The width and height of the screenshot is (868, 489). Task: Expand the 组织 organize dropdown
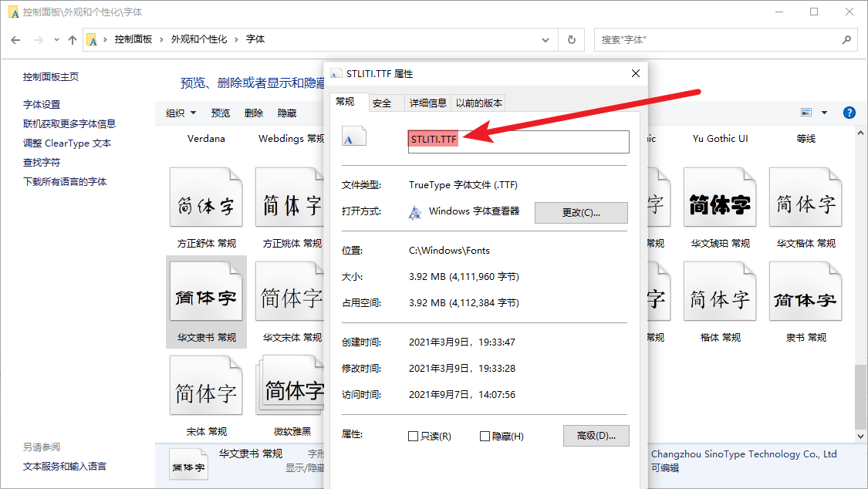[181, 113]
